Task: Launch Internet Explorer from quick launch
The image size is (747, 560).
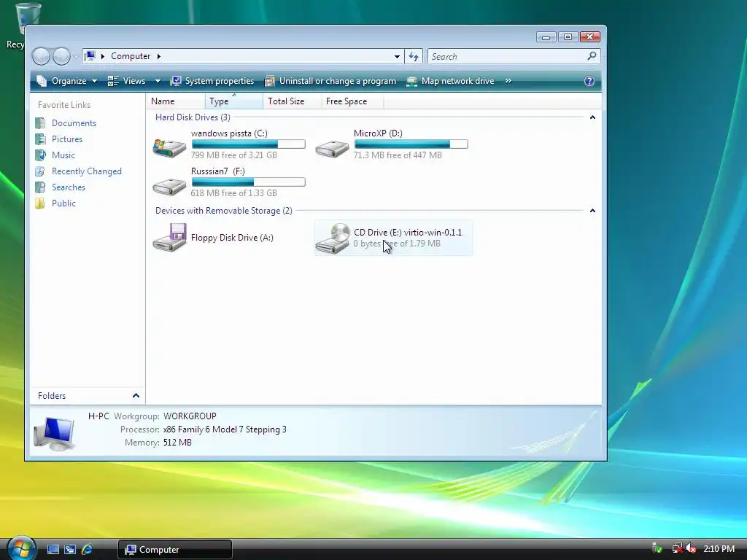Action: click(x=88, y=550)
